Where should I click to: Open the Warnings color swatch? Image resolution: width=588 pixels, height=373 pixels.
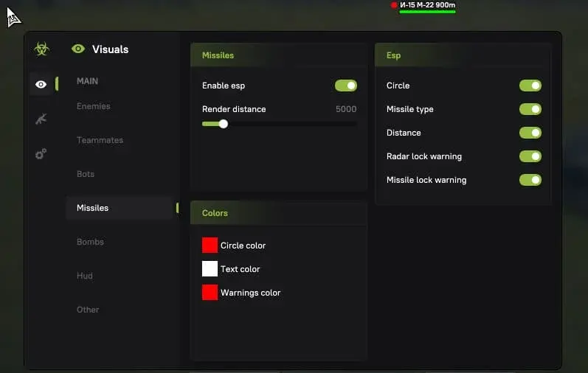pos(210,293)
